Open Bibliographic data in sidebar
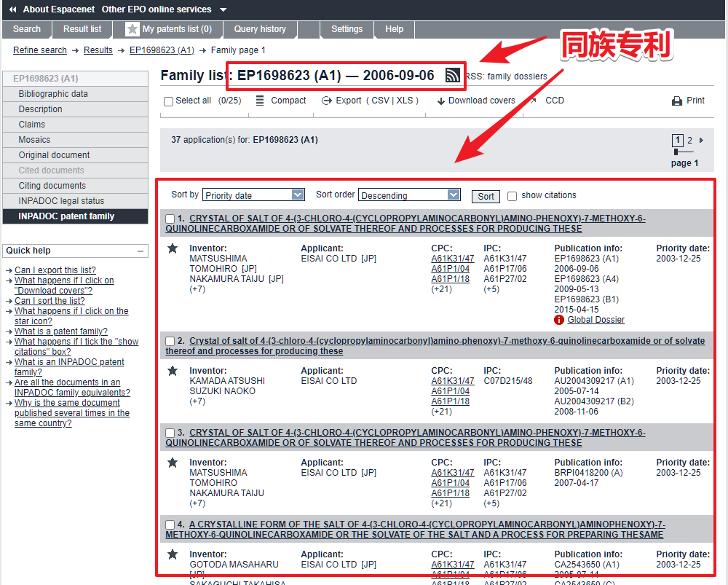The image size is (728, 585). 75,94
